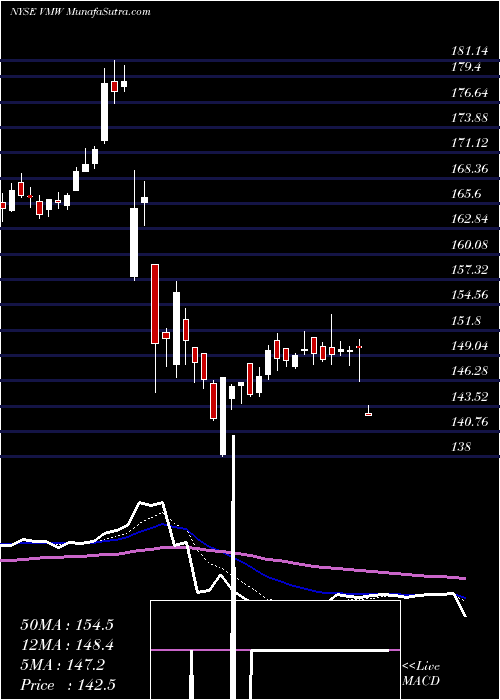This screenshot has height=700, width=500.
Task: Click the <<Live MACD label
Action: pyautogui.click(x=421, y=673)
